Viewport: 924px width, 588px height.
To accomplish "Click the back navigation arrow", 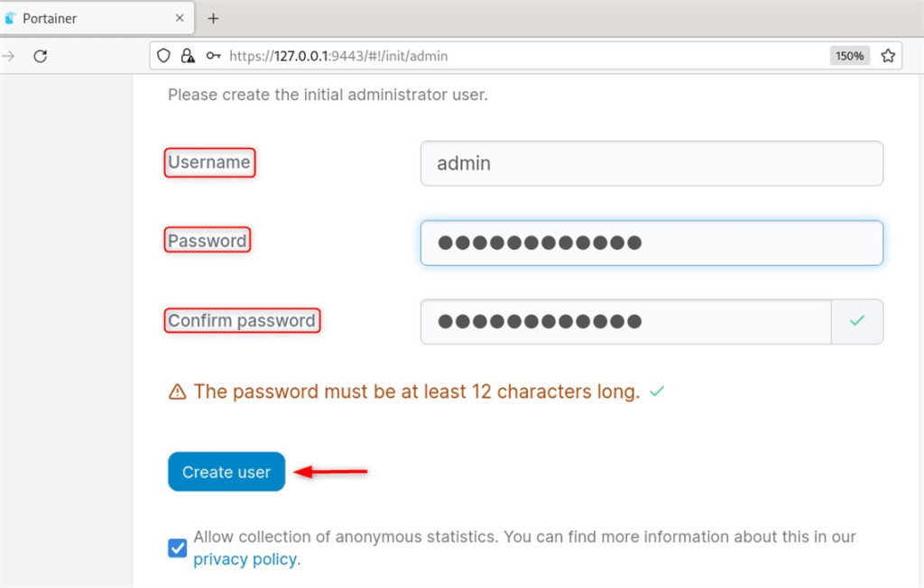I will [x=3, y=56].
